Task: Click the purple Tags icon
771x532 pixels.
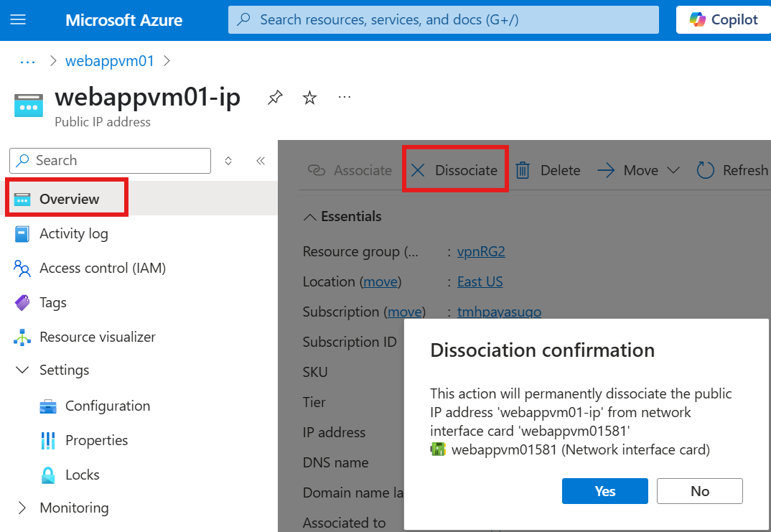Action: (22, 303)
